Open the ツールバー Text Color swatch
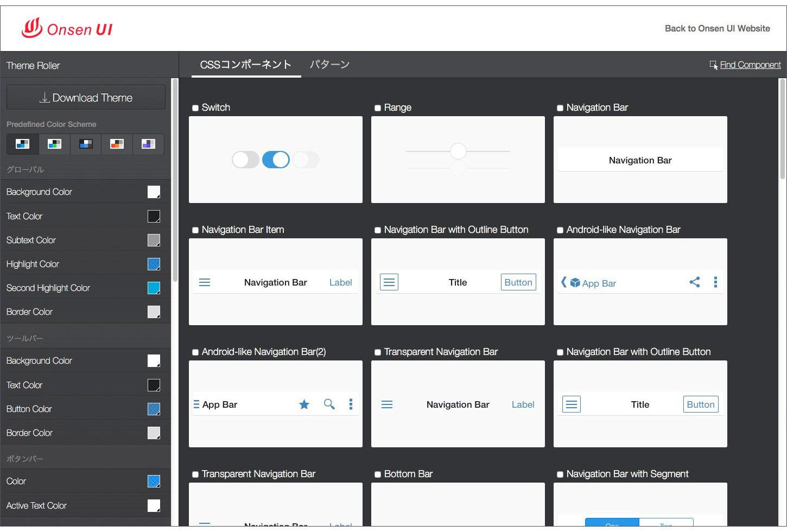 [x=154, y=385]
